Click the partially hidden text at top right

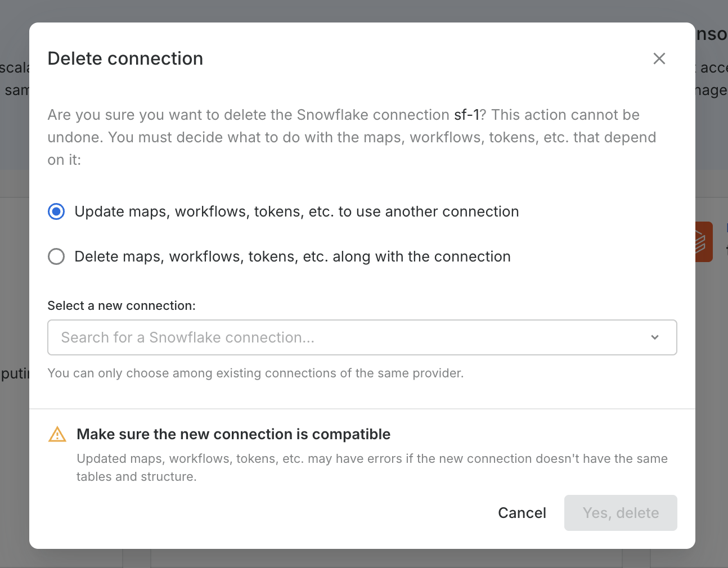point(712,34)
